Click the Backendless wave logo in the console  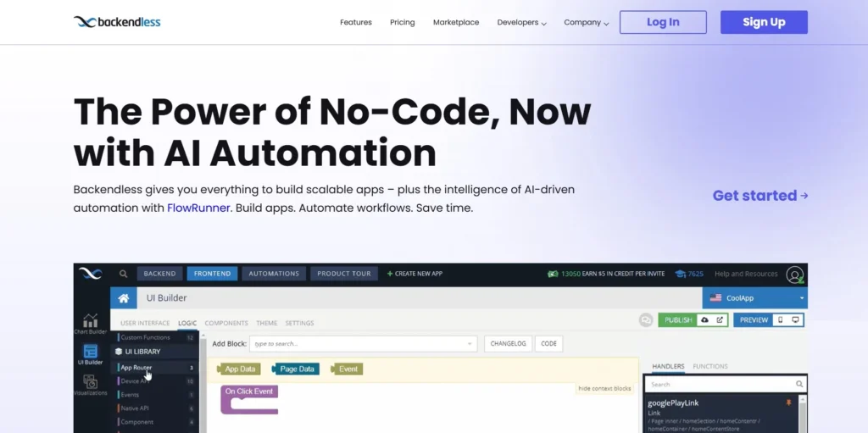tap(90, 274)
